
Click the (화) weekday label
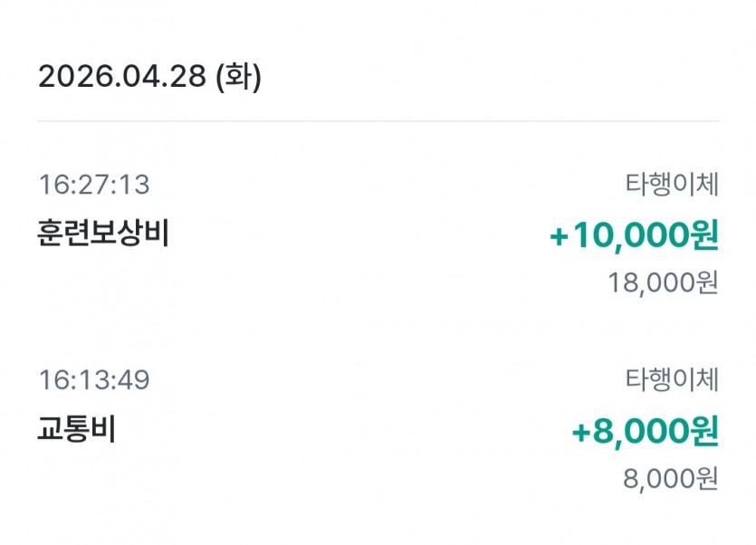click(x=238, y=77)
